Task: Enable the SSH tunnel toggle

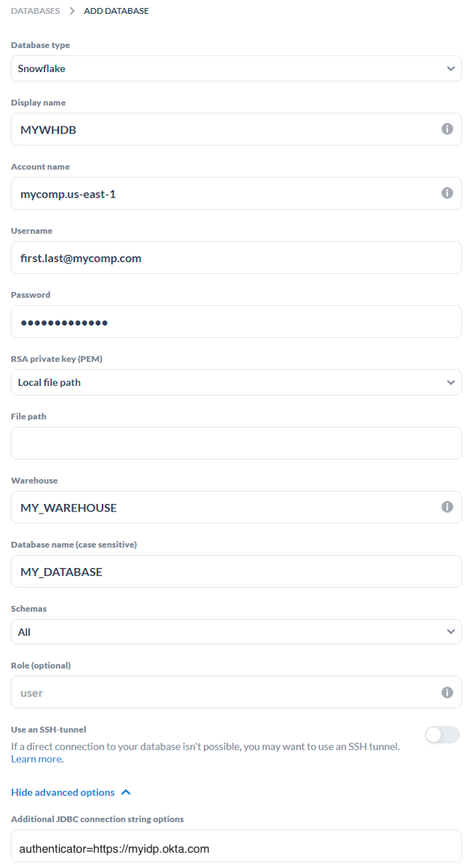Action: [x=442, y=735]
